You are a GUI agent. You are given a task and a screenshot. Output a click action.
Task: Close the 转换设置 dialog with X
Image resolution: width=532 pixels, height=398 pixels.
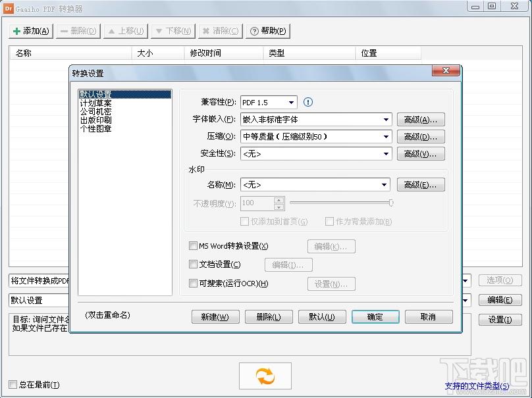pos(446,70)
